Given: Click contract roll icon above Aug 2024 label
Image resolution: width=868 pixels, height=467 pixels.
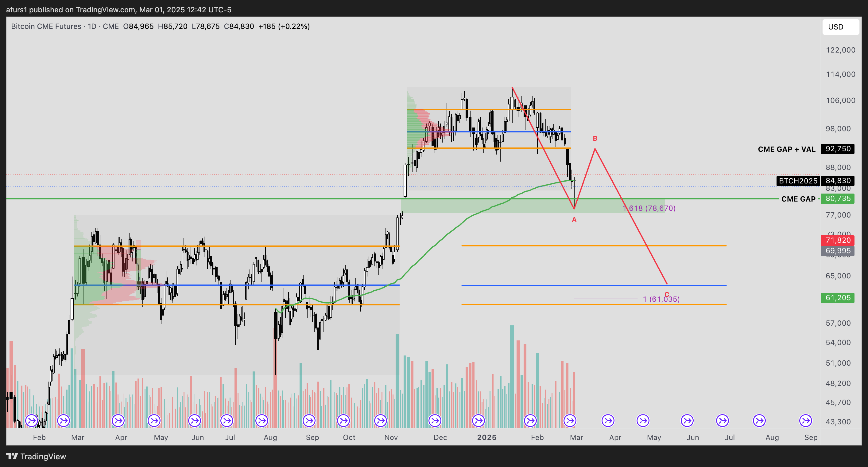Looking at the screenshot, I should tap(262, 421).
